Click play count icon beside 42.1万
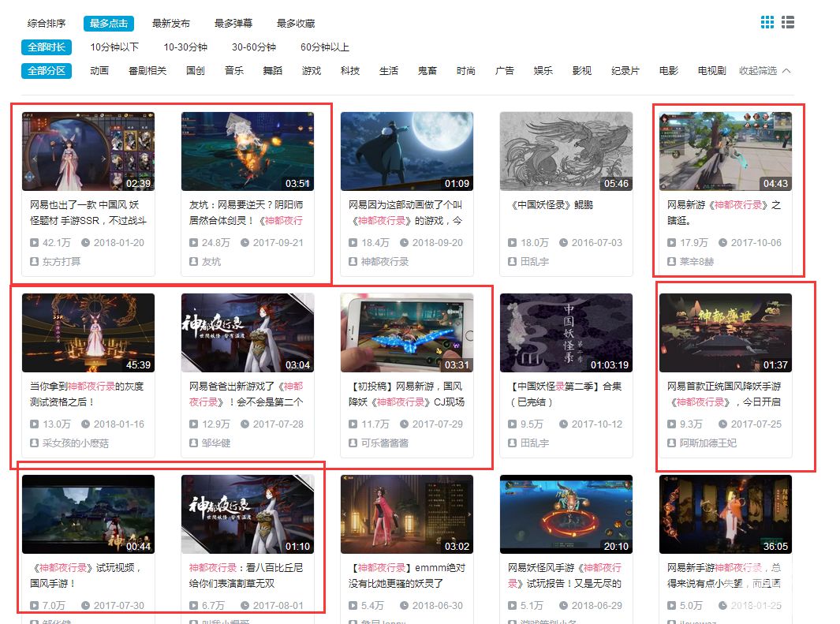 tap(34, 243)
